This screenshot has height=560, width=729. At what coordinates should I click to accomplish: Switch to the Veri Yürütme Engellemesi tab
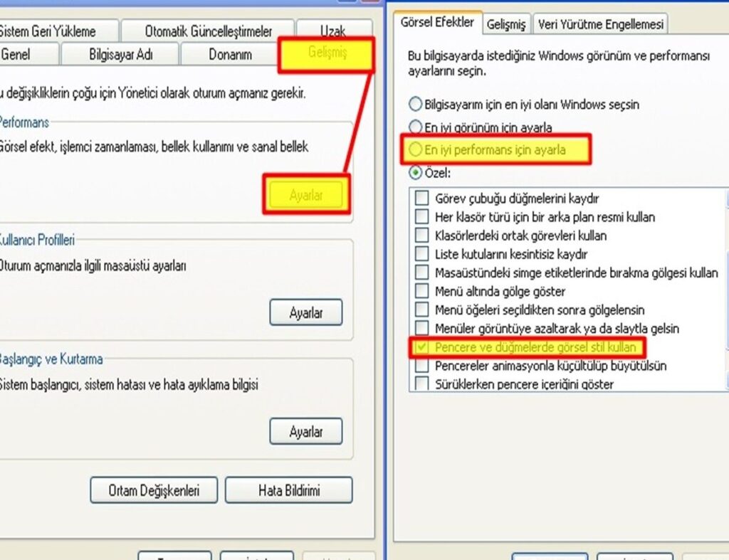[602, 23]
